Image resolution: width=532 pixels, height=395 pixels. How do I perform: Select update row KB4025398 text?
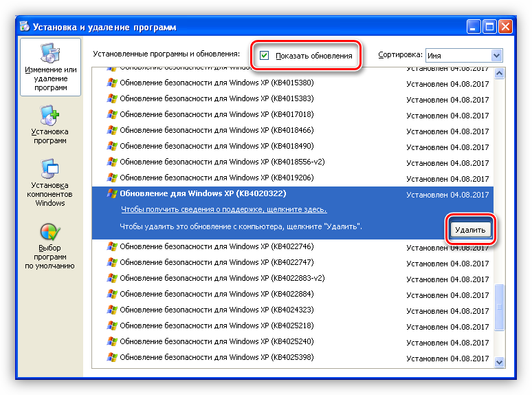217,357
